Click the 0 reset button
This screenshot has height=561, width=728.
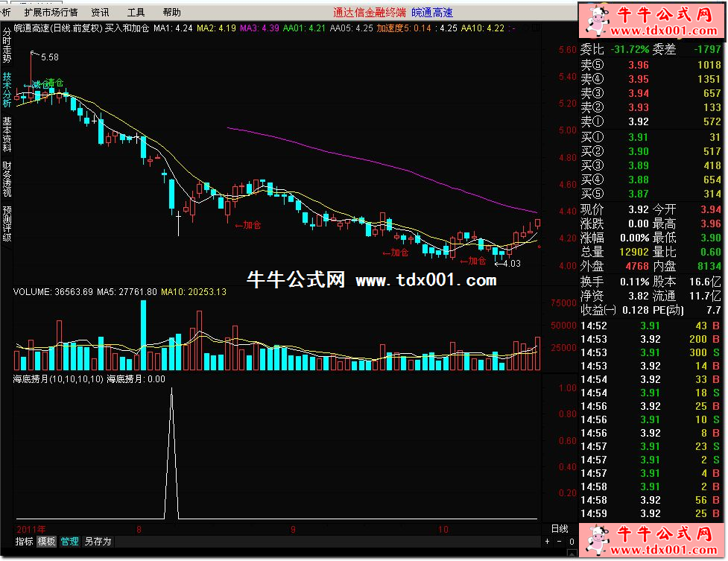(x=572, y=542)
